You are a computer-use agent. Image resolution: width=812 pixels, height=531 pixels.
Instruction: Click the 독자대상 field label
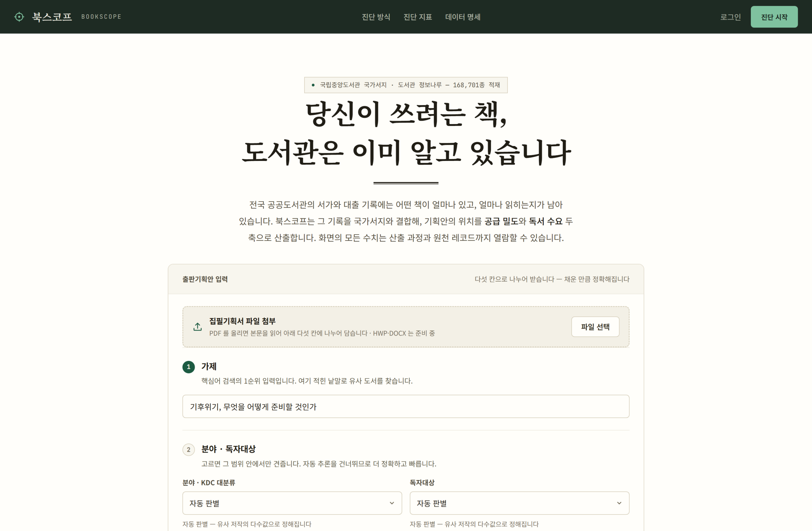click(x=422, y=482)
